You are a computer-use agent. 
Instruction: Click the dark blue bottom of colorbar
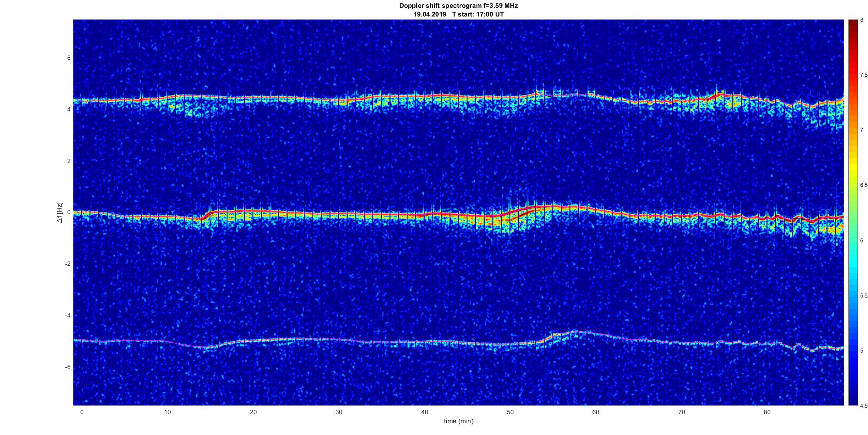tap(853, 397)
